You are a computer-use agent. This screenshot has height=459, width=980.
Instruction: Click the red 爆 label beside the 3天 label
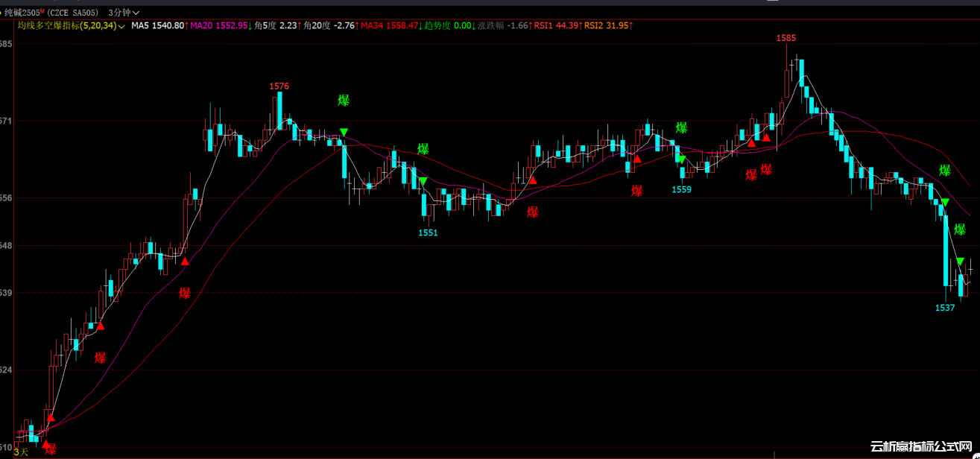(x=51, y=449)
